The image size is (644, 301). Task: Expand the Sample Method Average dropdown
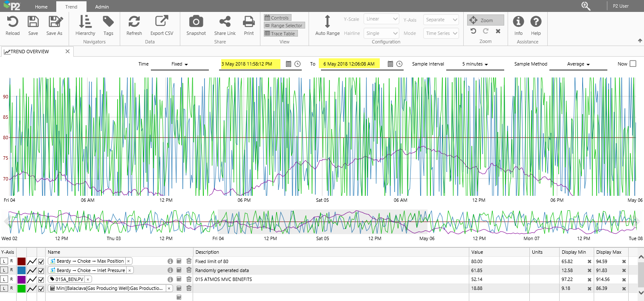[x=578, y=64]
